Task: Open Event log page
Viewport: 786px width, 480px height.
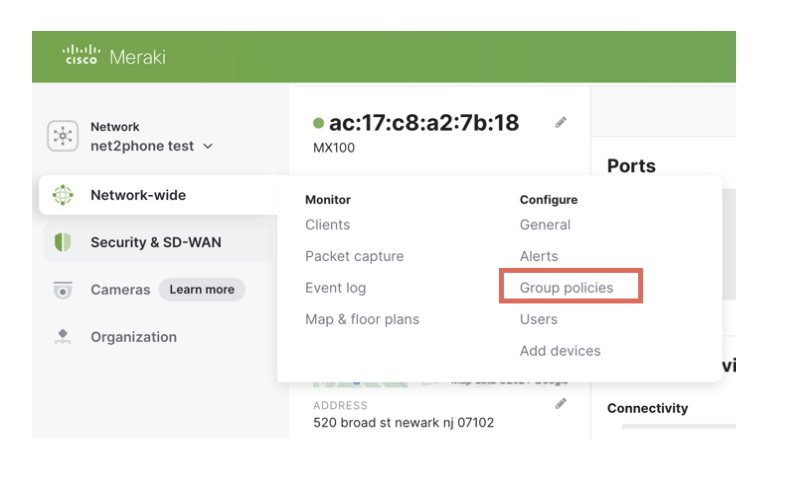Action: pos(335,288)
